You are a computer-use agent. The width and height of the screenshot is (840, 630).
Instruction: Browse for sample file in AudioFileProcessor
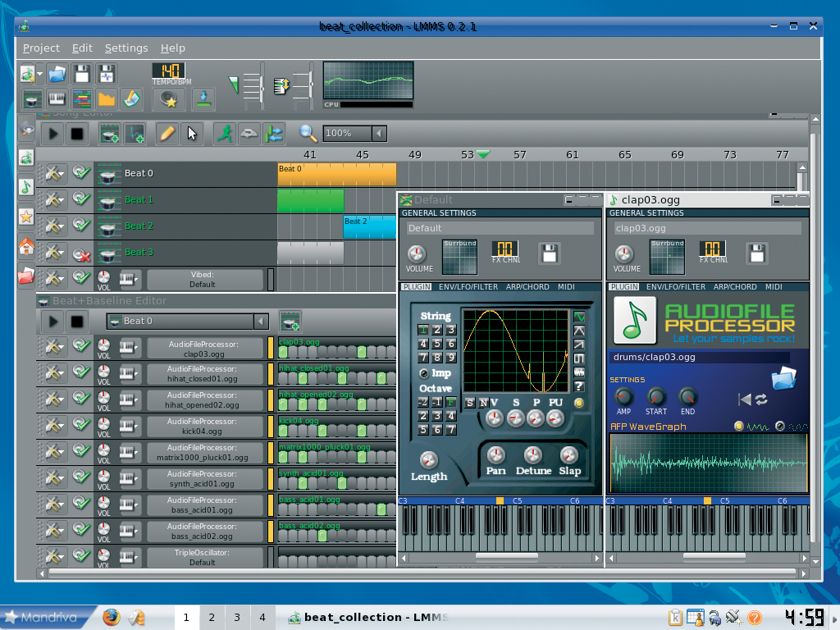(783, 378)
